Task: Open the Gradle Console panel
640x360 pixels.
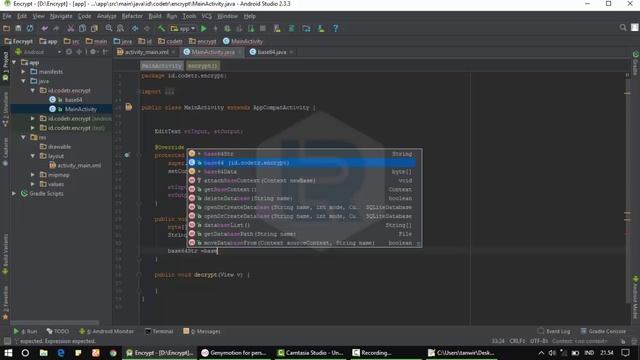Action: pyautogui.click(x=603, y=331)
